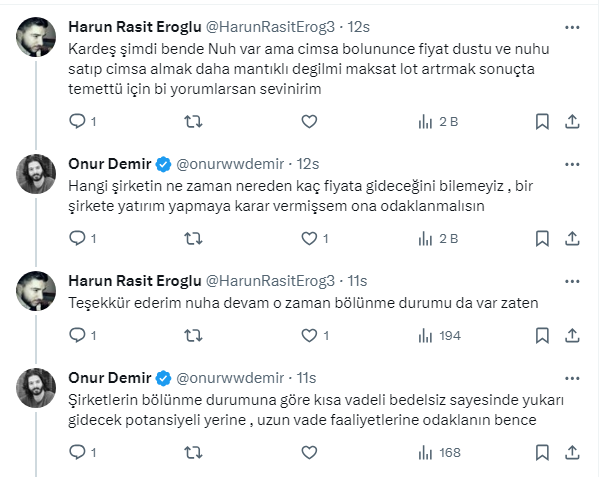The width and height of the screenshot is (609, 477).
Task: Like Onur Demir's reply starting 'Hangi şirketin'
Action: pos(311,238)
